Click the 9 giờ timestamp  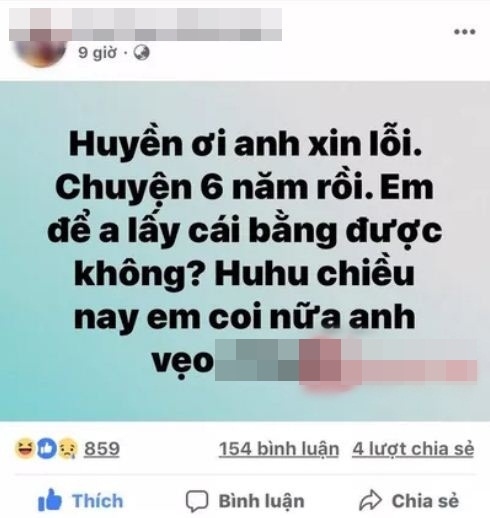(x=97, y=53)
